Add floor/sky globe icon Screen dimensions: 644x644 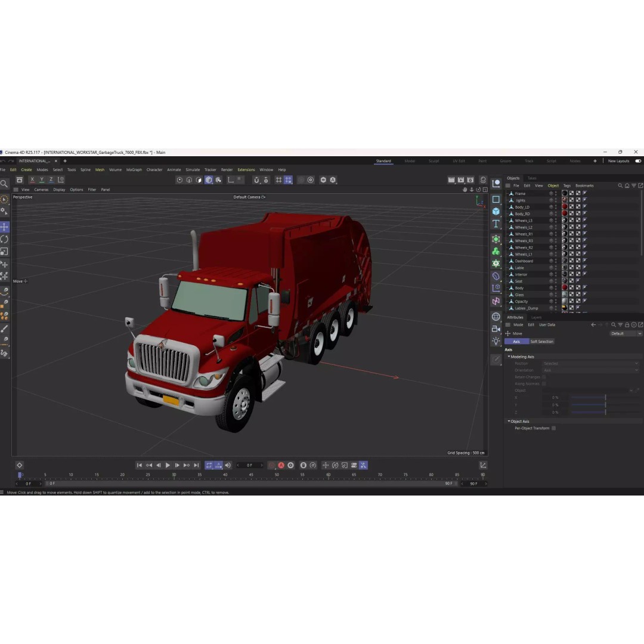[x=496, y=317]
